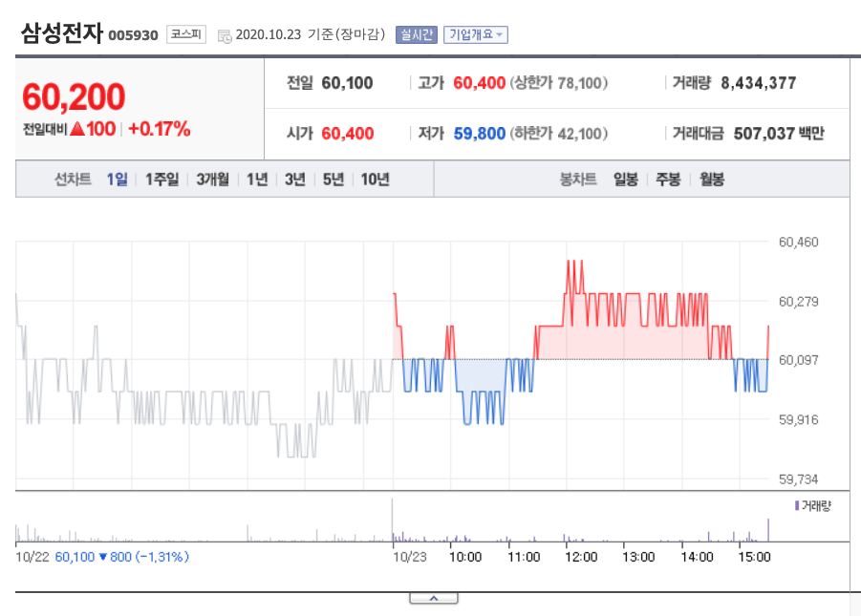Switch to the 3개월 chart period

(x=212, y=179)
